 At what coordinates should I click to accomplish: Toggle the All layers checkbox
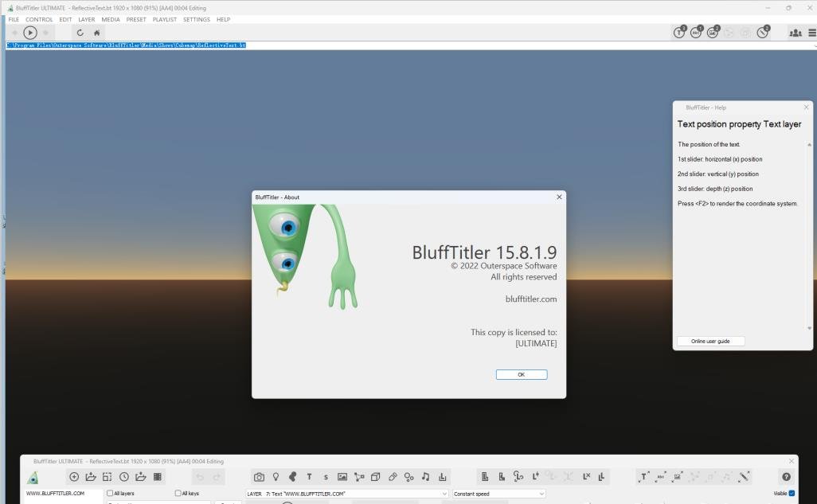pos(110,493)
